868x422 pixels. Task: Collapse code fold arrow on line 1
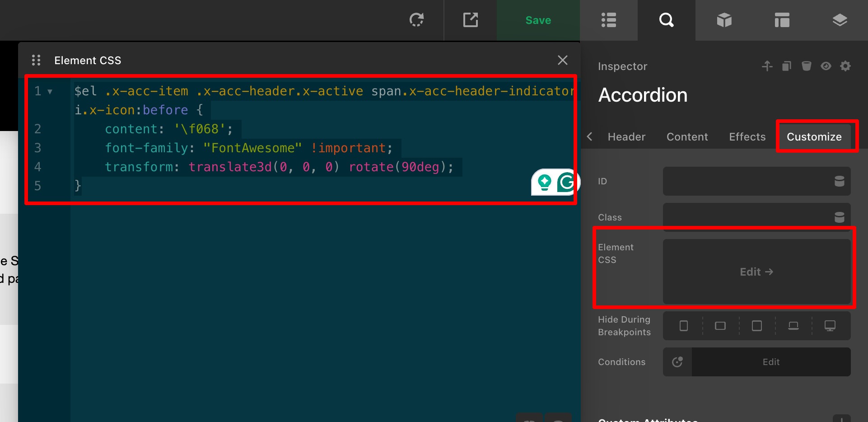50,92
